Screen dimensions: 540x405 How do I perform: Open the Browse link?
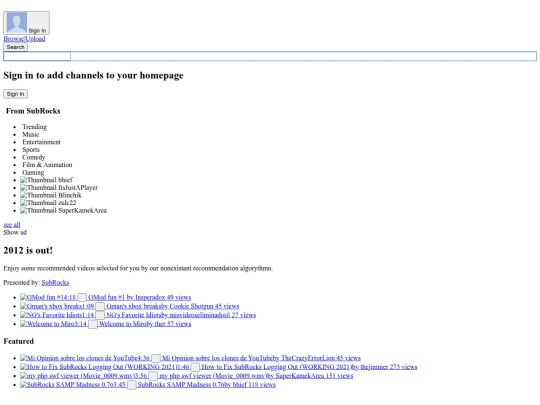13,39
